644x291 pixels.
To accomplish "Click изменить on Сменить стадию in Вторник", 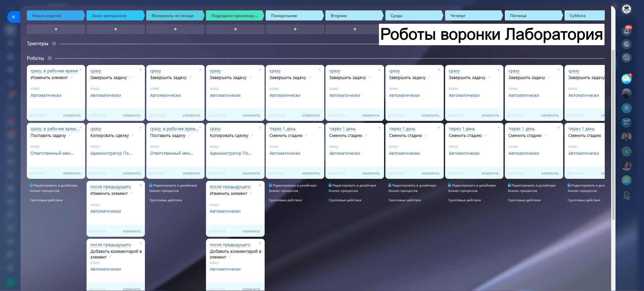I will tap(370, 173).
